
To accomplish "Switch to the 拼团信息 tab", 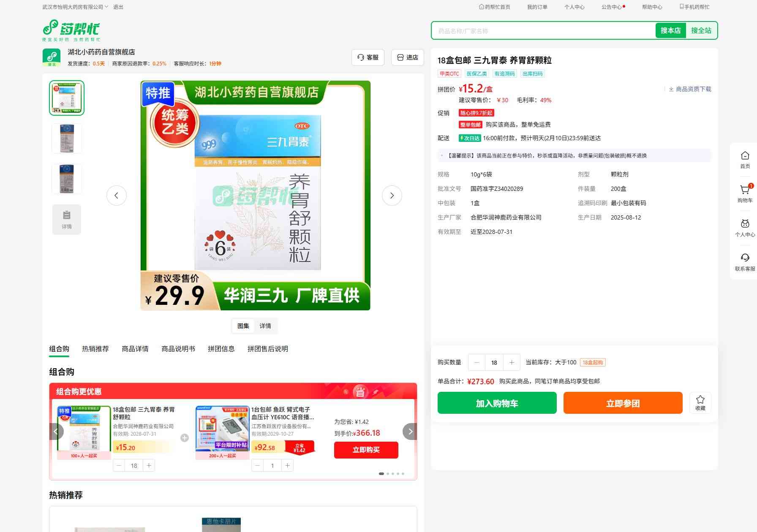I will (221, 349).
